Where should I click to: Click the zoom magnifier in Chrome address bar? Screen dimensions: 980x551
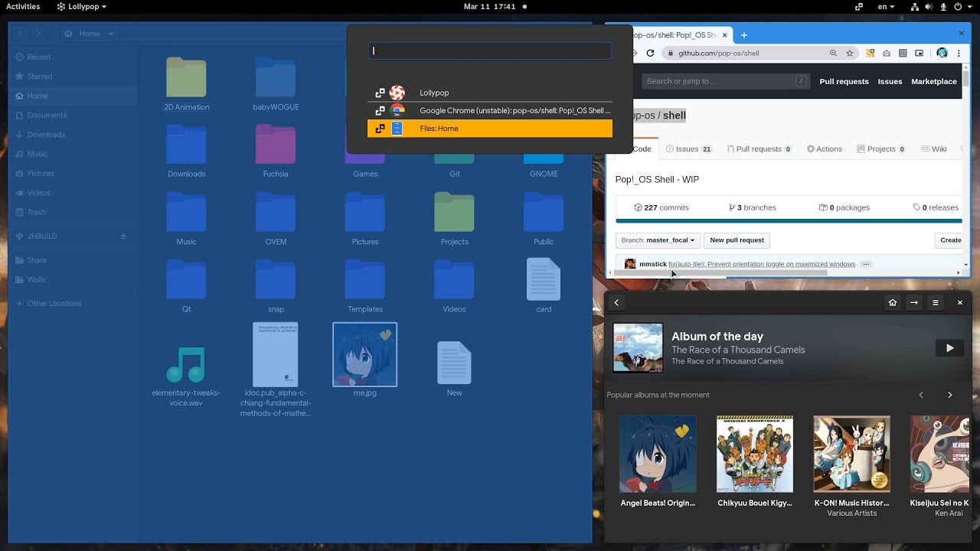[x=834, y=54]
